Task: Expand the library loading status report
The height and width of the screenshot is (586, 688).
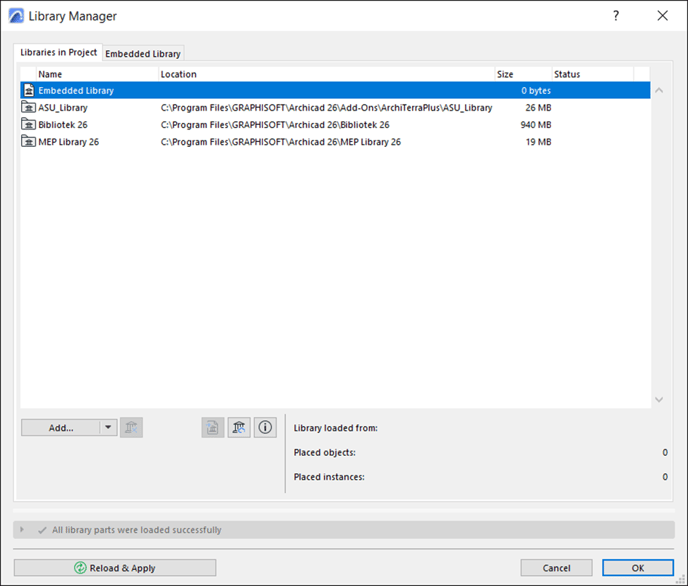Action: [x=22, y=529]
